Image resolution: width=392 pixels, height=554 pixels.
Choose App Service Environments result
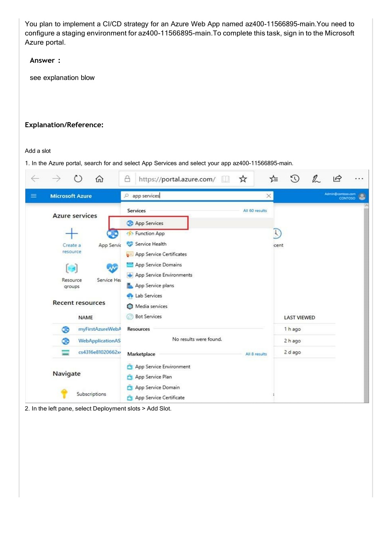(x=163, y=275)
